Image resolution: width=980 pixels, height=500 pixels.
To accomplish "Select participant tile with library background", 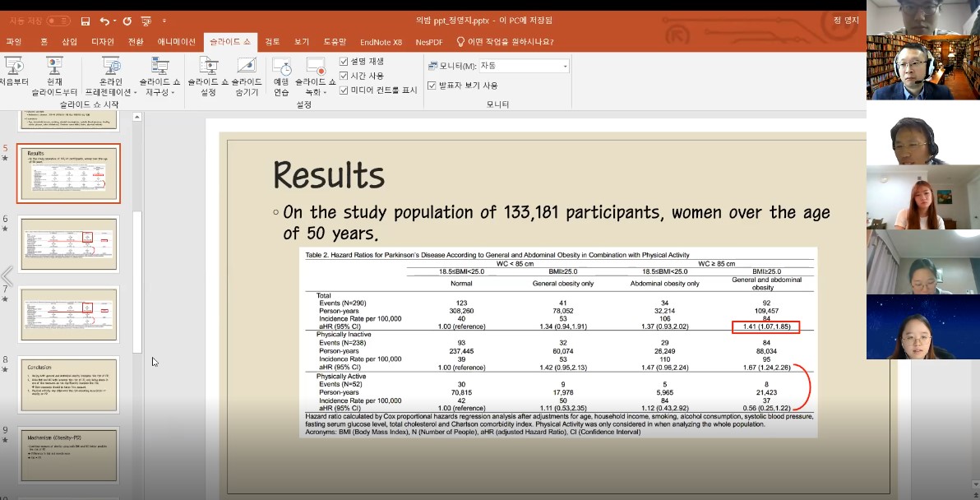I will [x=923, y=67].
